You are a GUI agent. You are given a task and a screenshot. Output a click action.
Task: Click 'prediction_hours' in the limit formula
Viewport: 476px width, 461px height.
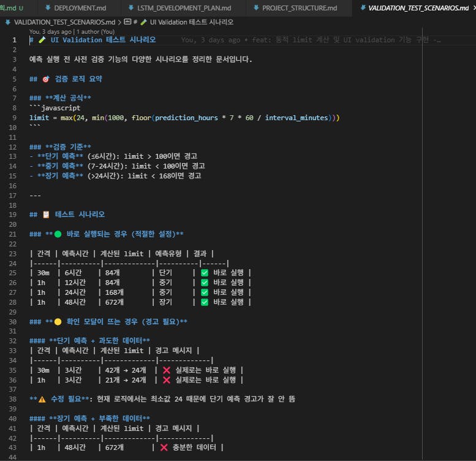[186, 118]
